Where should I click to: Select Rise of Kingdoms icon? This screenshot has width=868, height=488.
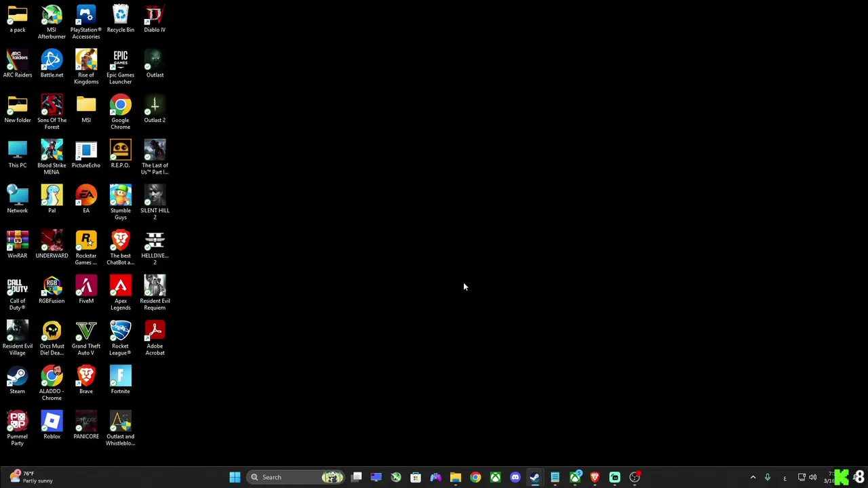(x=86, y=67)
